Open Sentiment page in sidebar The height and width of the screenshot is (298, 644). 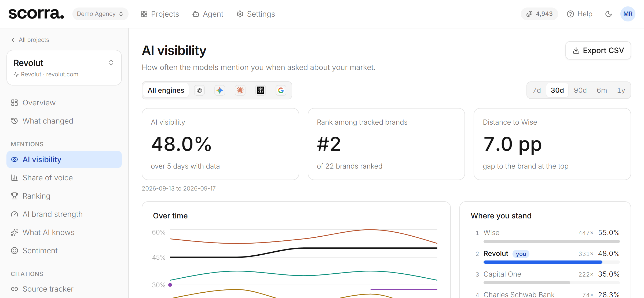coord(64,251)
